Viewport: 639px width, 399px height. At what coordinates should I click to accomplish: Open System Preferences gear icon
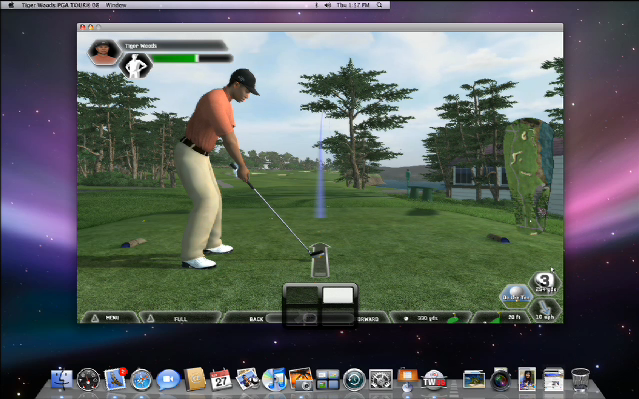(x=381, y=379)
